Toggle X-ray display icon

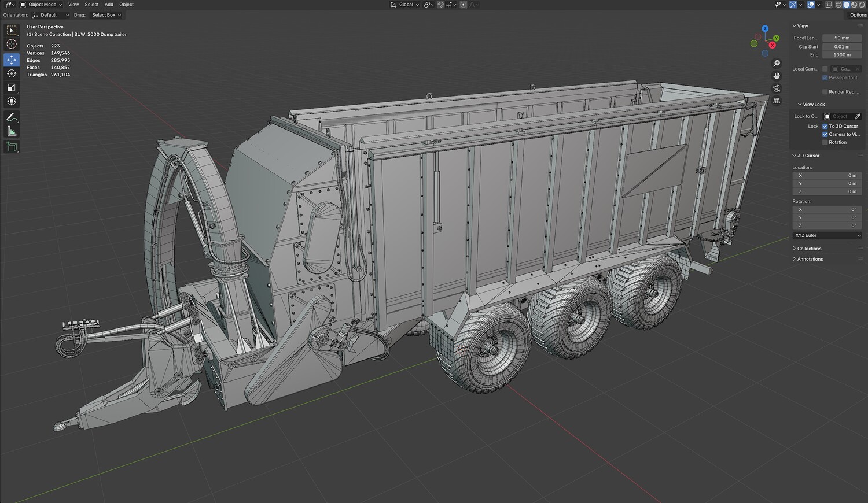[x=829, y=5]
